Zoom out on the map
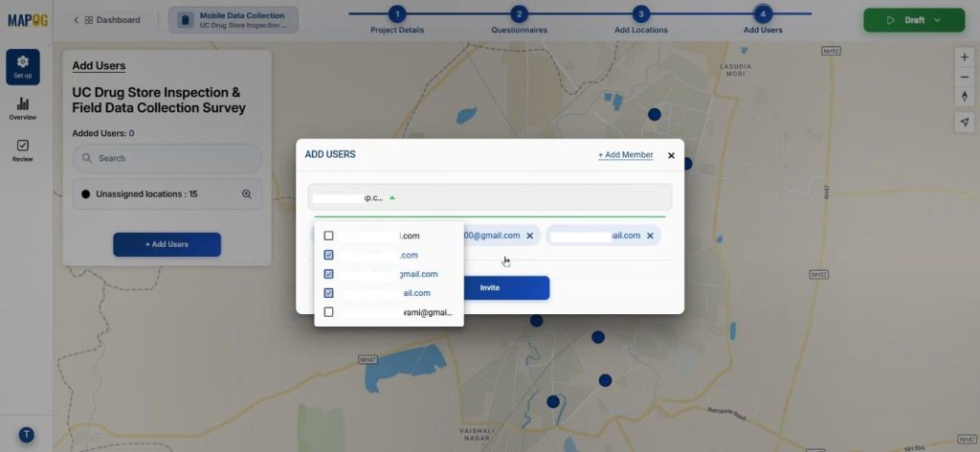 [965, 77]
